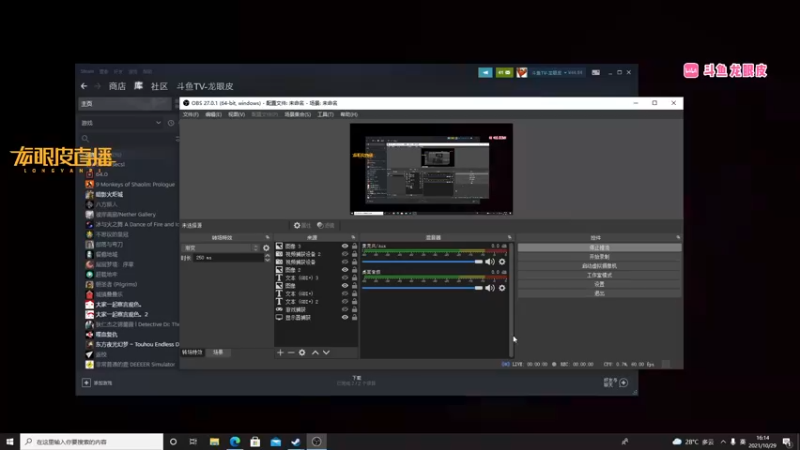Image resolution: width=800 pixels, height=450 pixels.
Task: Open transition properties gear in scene transitions
Action: pyautogui.click(x=266, y=248)
